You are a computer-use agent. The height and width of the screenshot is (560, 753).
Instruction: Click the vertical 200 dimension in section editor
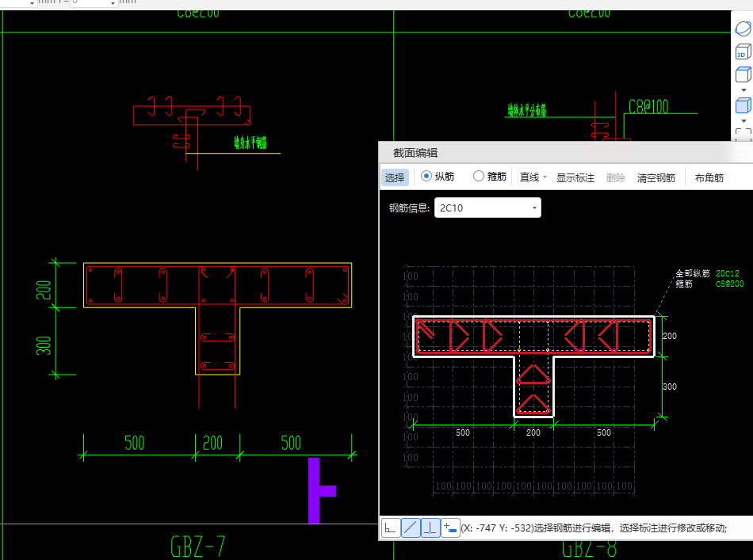click(670, 336)
